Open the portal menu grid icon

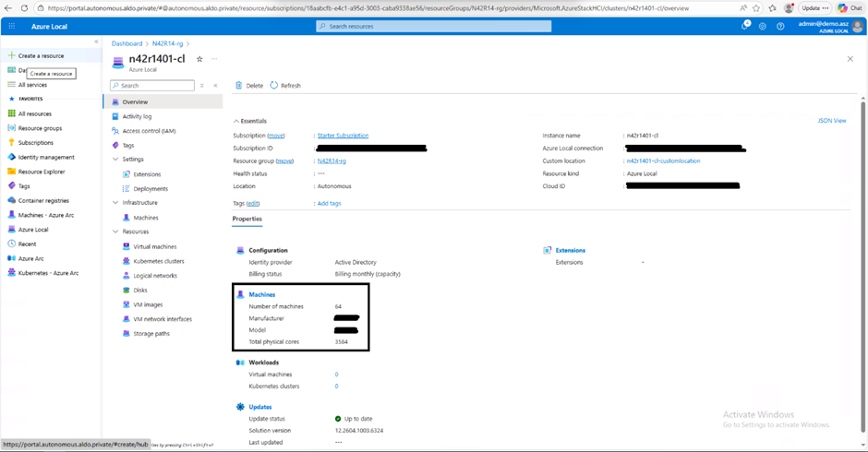point(12,26)
